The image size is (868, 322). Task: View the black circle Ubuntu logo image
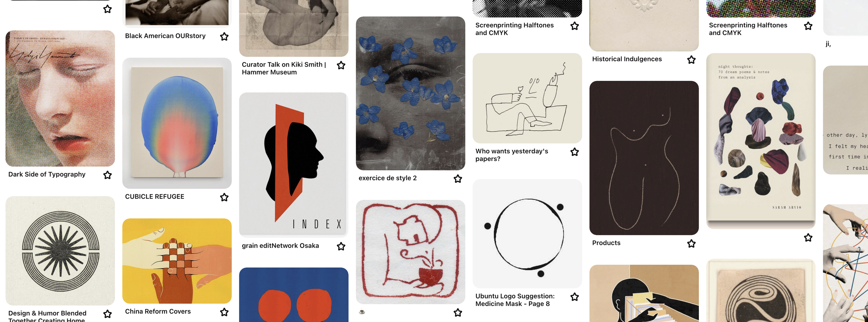click(527, 234)
